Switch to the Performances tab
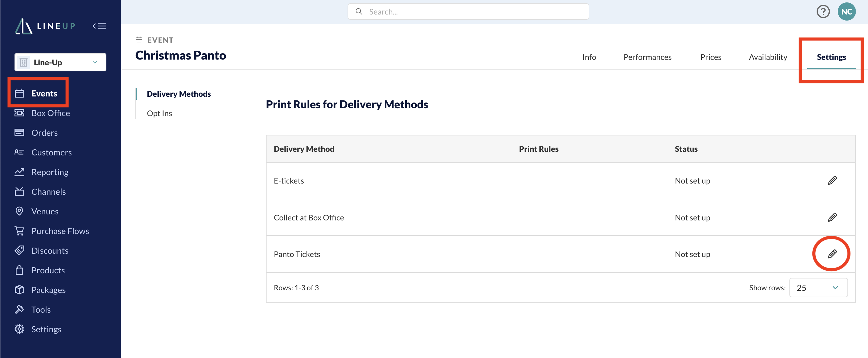 [x=647, y=57]
